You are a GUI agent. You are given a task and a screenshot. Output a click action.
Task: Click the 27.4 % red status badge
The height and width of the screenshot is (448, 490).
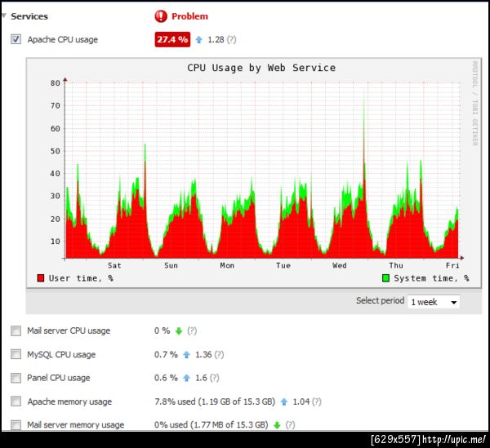tap(172, 40)
